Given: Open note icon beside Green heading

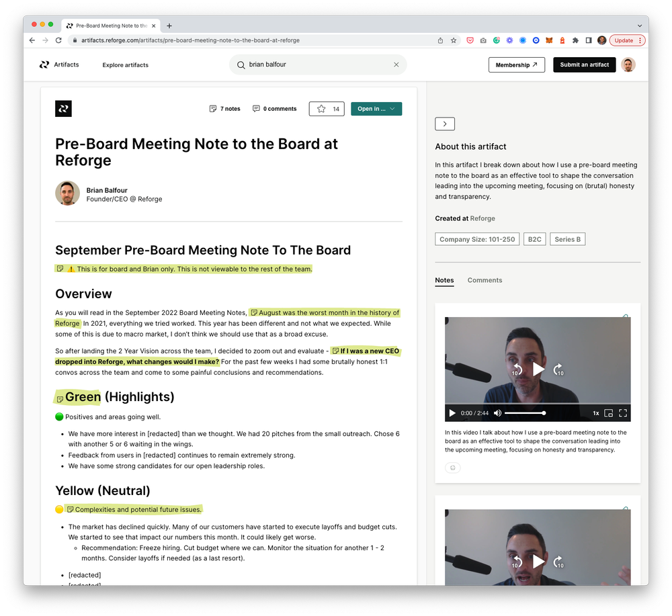Looking at the screenshot, I should pos(60,399).
